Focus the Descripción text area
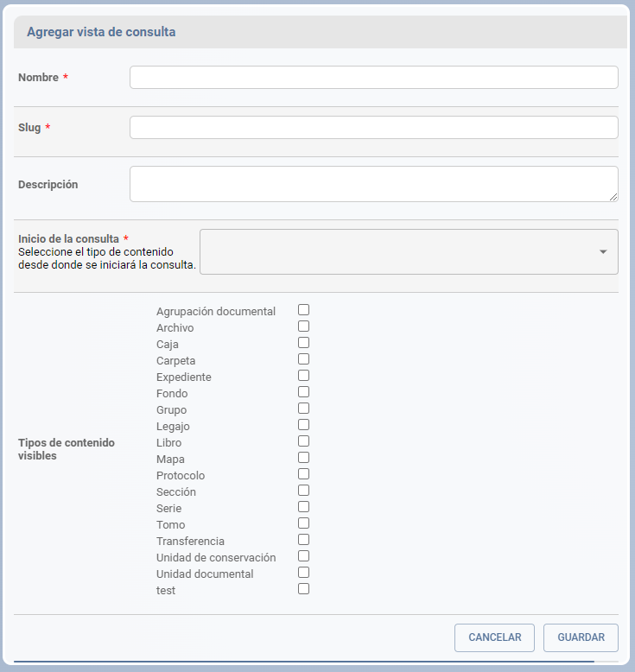635x672 pixels. 373,184
